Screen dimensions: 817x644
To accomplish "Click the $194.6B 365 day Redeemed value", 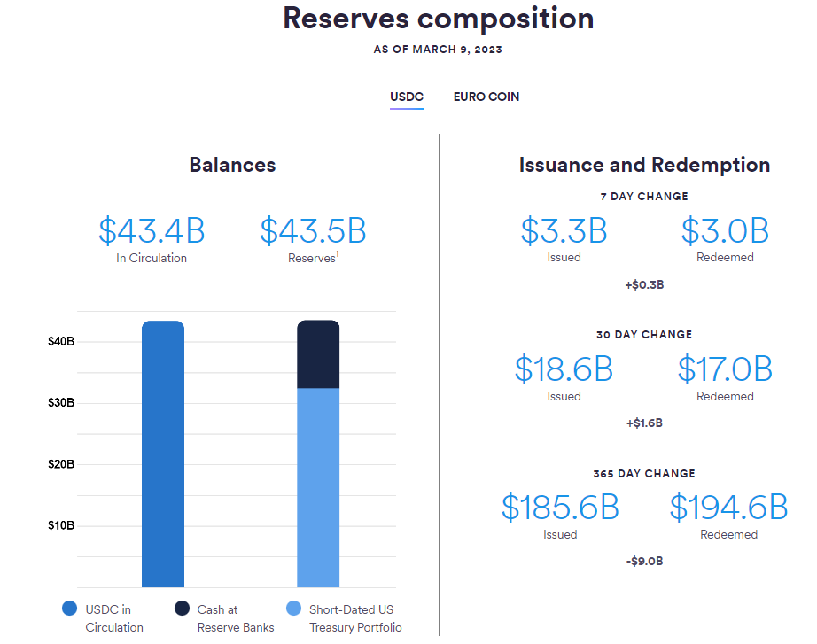I will click(x=728, y=507).
